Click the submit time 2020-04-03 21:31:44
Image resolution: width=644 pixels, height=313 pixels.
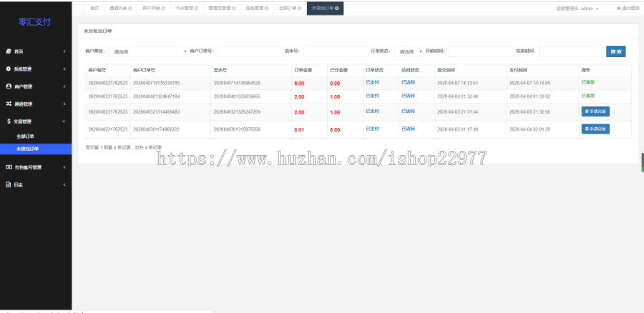click(457, 112)
